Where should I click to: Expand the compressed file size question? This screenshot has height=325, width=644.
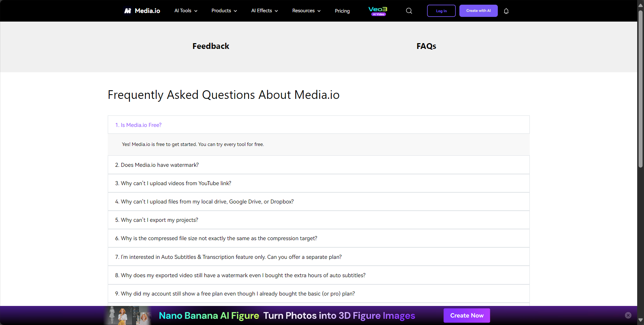click(319, 238)
